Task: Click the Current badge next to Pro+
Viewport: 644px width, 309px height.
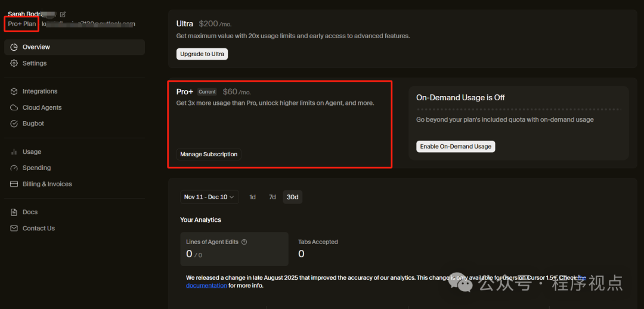Action: [x=207, y=92]
